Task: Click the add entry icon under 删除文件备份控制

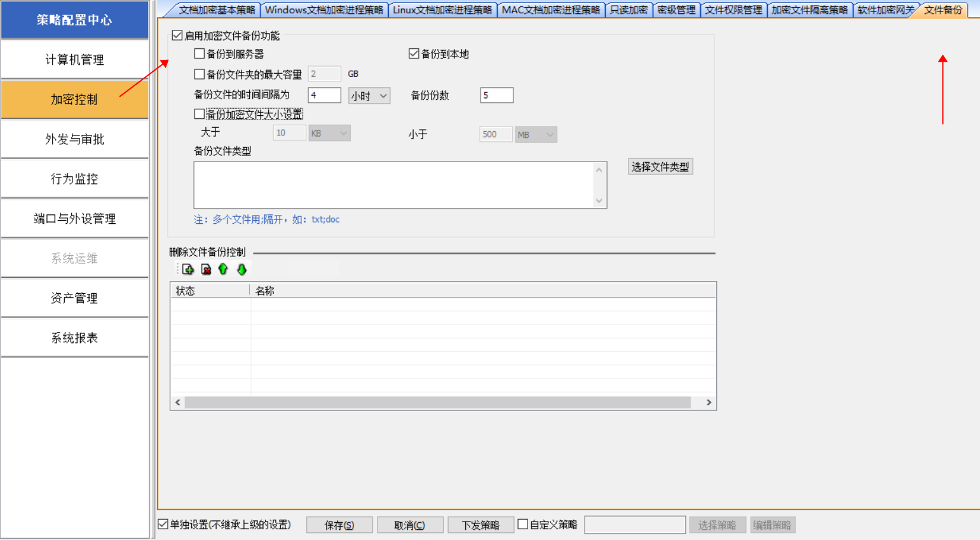Action: click(x=187, y=270)
